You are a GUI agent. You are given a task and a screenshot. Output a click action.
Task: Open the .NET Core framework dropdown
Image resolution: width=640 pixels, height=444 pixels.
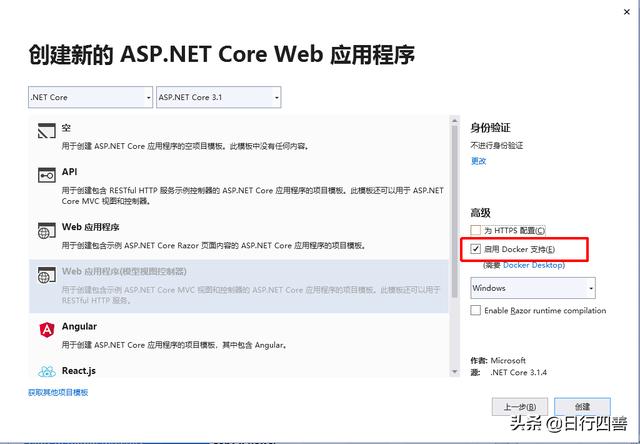click(x=90, y=97)
